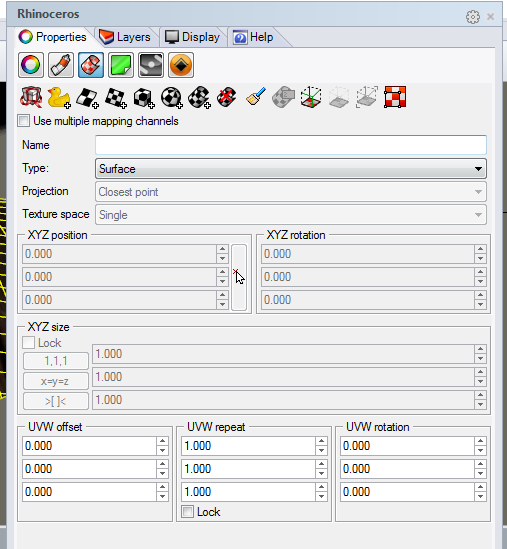Click the first XYZ rotation value field
This screenshot has height=549, width=507.
coord(368,254)
